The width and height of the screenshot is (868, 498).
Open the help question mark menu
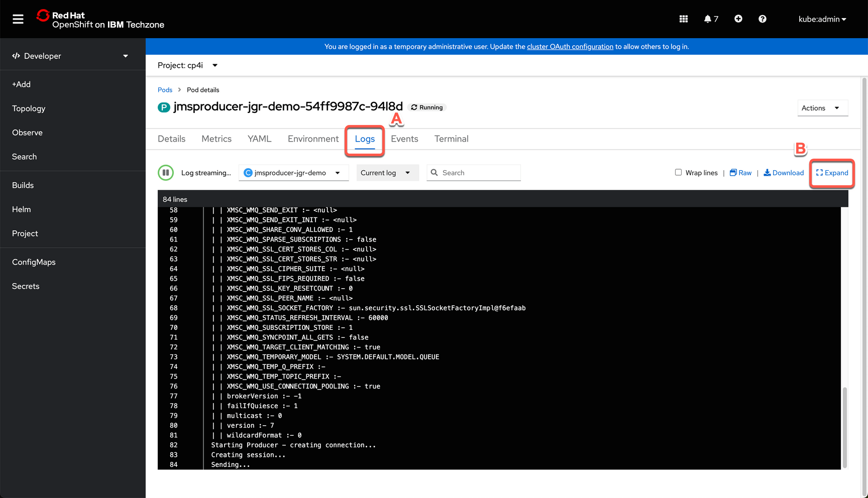762,19
